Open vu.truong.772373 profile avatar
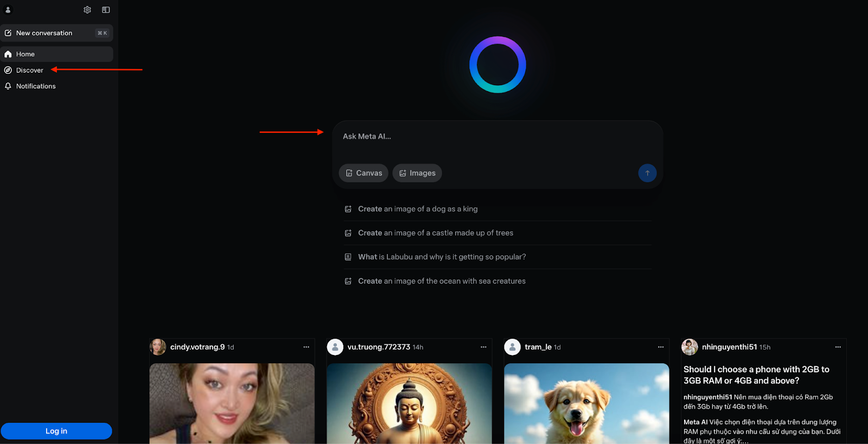The image size is (868, 444). [x=335, y=347]
